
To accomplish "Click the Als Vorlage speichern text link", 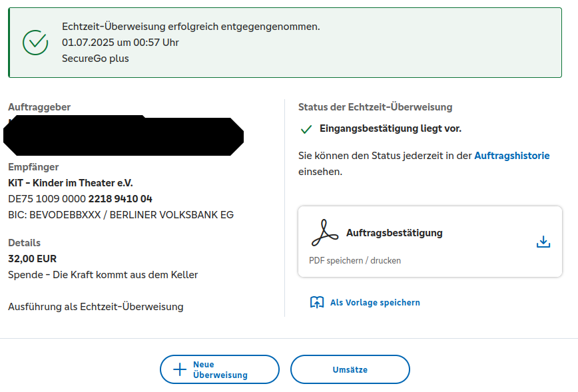I will coord(375,302).
